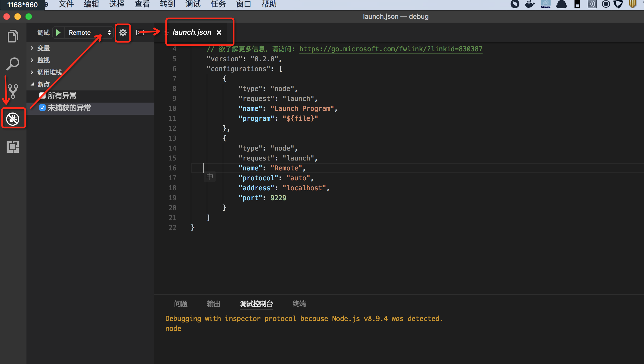Open the Debug view bug icon

(x=13, y=119)
